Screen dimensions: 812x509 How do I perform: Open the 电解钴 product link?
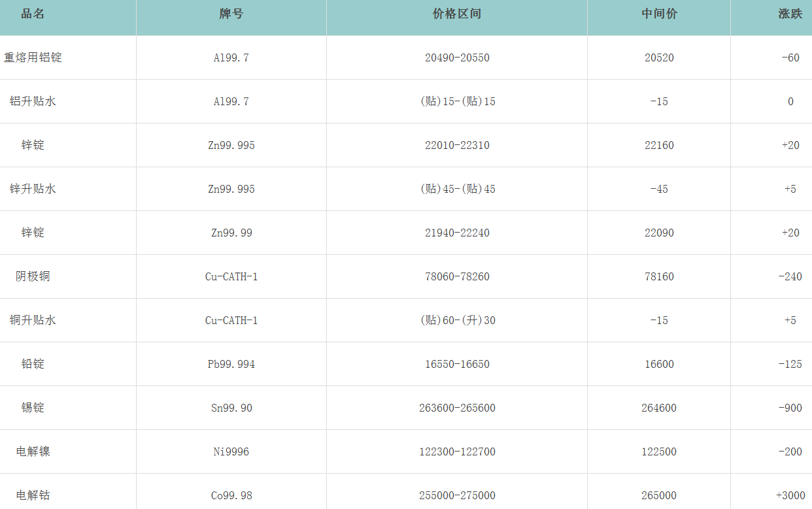(x=33, y=495)
